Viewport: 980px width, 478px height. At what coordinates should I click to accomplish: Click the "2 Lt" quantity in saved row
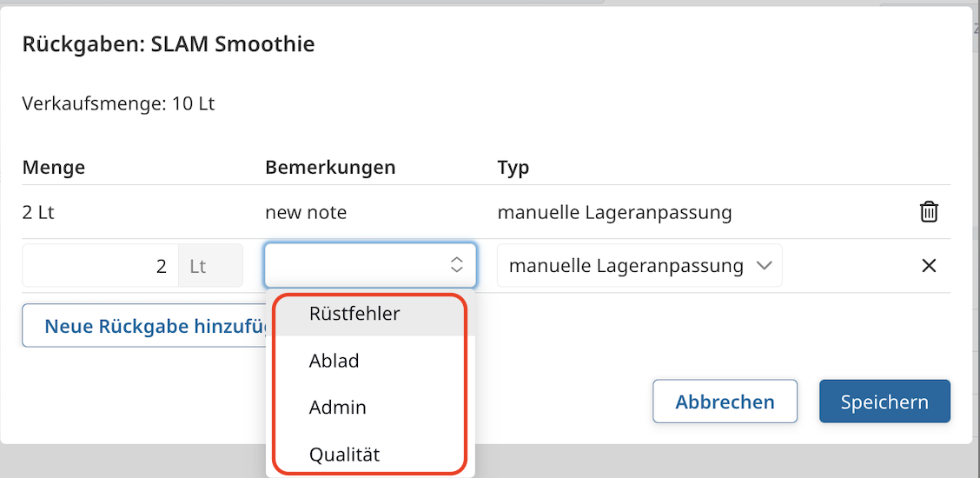click(x=38, y=212)
